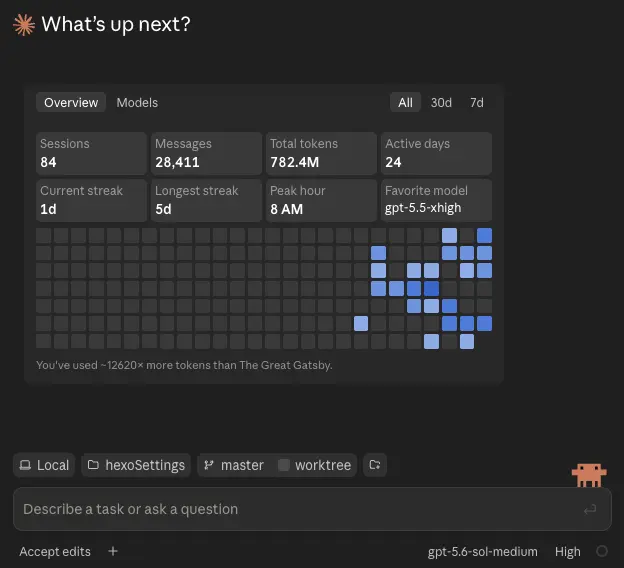Viewport: 624px width, 568px height.
Task: Select the 7d range button
Action: coord(477,103)
